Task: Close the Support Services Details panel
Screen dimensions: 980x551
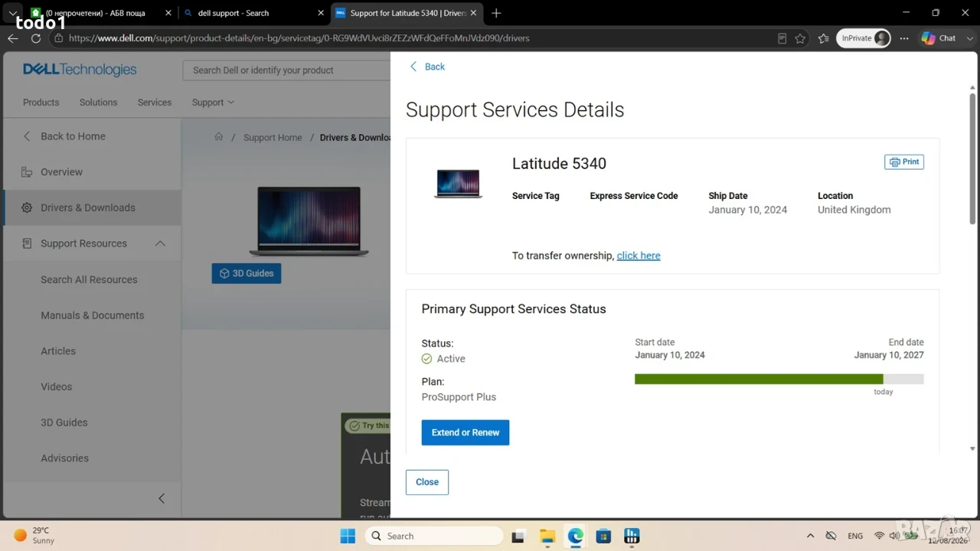Action: pos(427,482)
